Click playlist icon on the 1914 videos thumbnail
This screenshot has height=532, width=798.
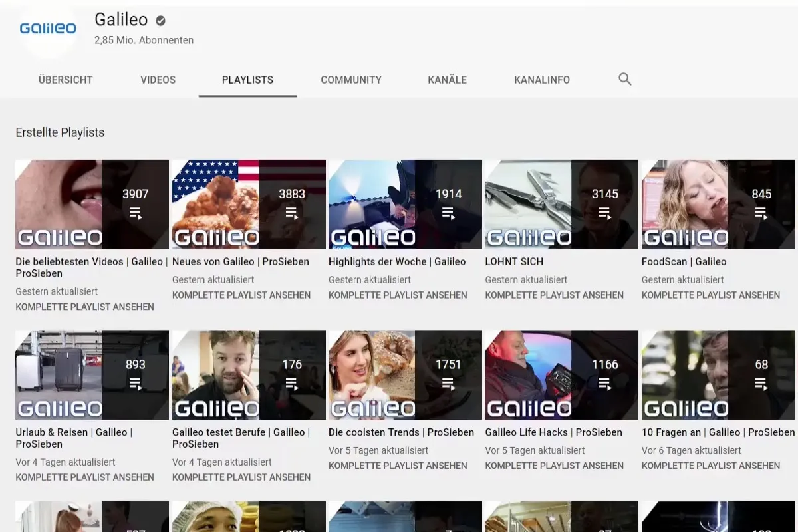(448, 213)
